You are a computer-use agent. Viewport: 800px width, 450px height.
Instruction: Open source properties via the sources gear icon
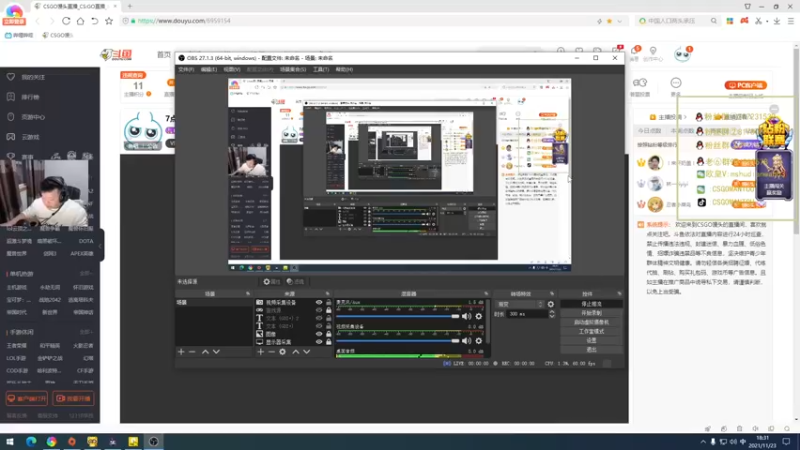283,352
